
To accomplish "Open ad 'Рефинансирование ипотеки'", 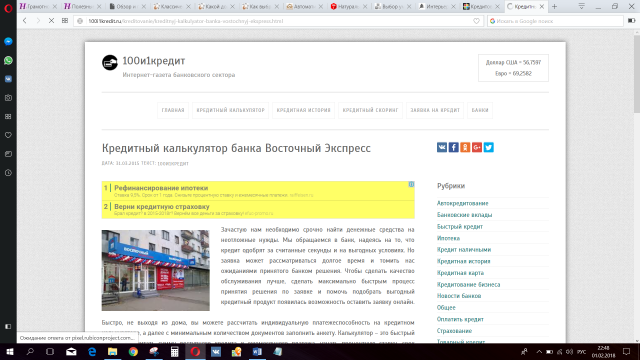I will (161, 188).
